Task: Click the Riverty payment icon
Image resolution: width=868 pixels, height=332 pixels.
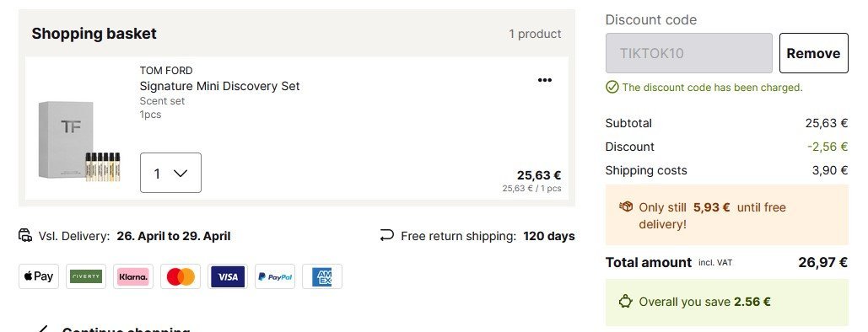Action: 86,276
